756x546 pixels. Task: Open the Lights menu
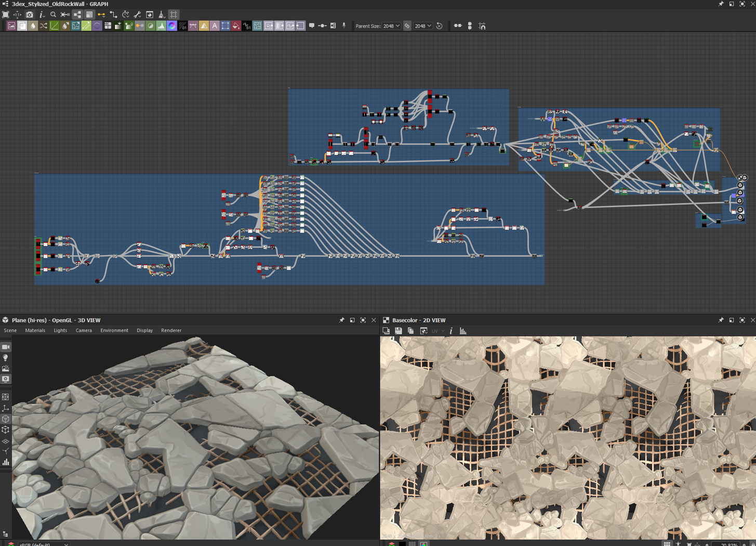click(60, 330)
